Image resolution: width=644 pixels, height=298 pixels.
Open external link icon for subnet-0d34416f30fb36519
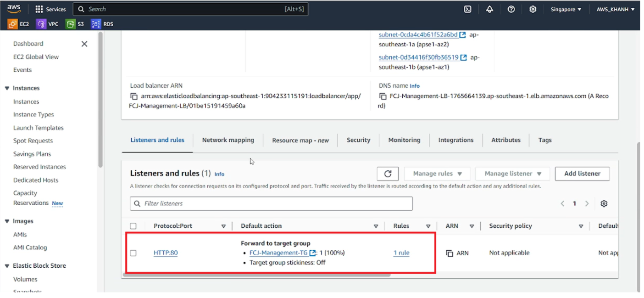(464, 57)
